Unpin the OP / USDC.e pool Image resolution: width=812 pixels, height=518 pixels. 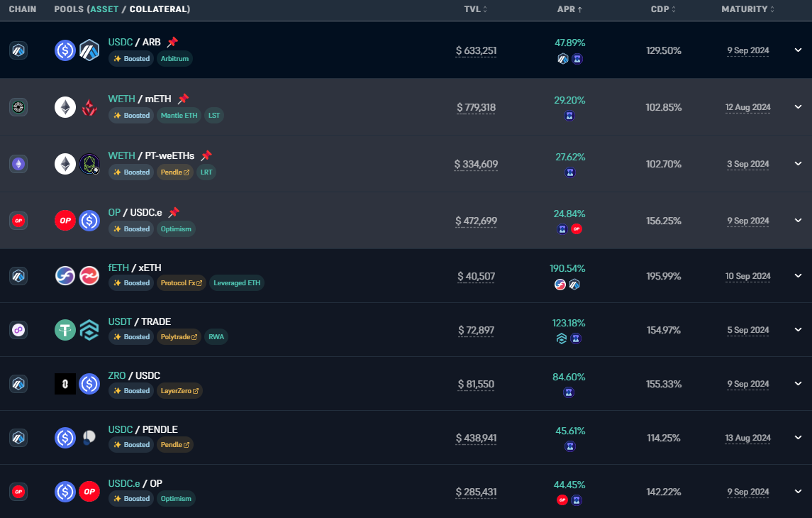174,212
